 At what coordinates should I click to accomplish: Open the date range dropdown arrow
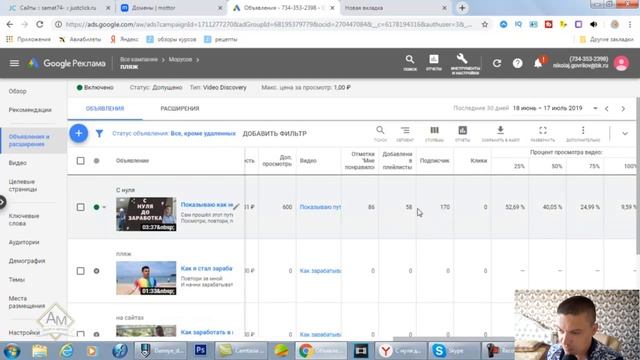(595, 108)
